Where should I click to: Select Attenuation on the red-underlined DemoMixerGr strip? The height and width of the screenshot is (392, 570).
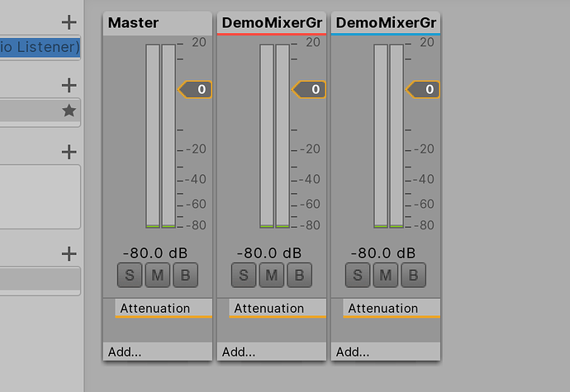(x=278, y=308)
